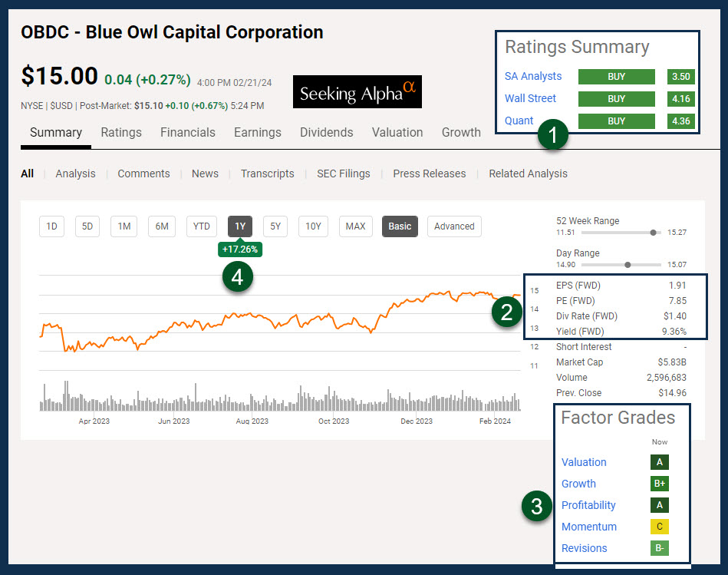Filter by SEC Filings
728x575 pixels.
343,173
